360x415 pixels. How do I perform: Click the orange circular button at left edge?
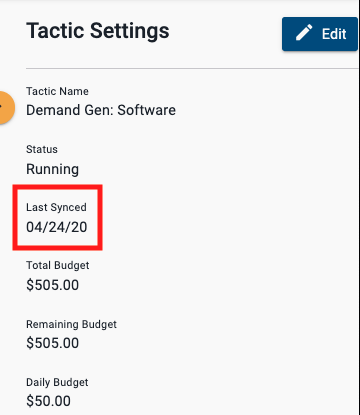point(7,107)
